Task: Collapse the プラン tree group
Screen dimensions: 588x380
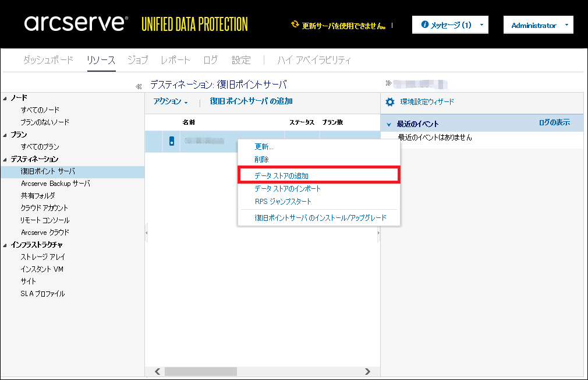Action: tap(5, 135)
